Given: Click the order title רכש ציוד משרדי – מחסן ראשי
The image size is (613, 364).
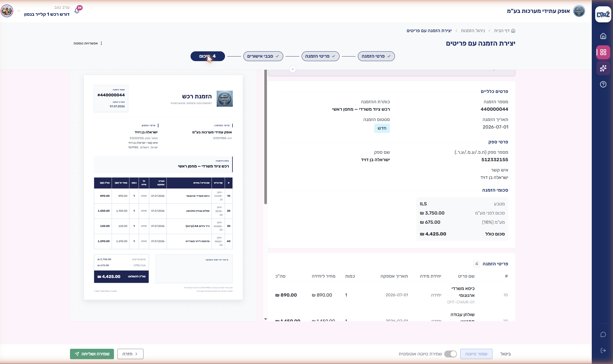Looking at the screenshot, I should (x=361, y=109).
